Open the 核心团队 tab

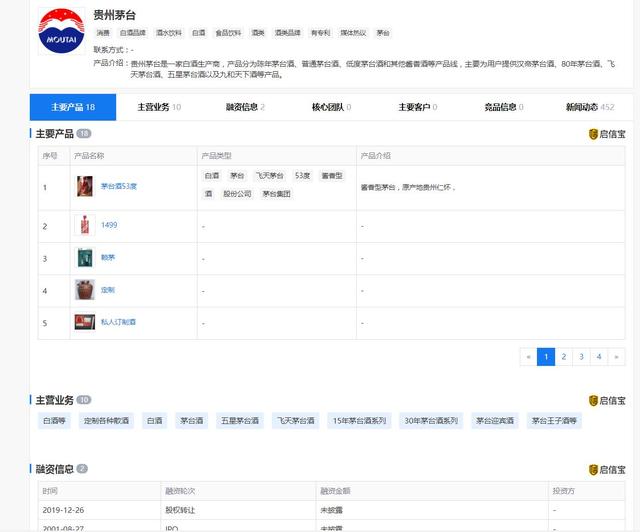331,107
